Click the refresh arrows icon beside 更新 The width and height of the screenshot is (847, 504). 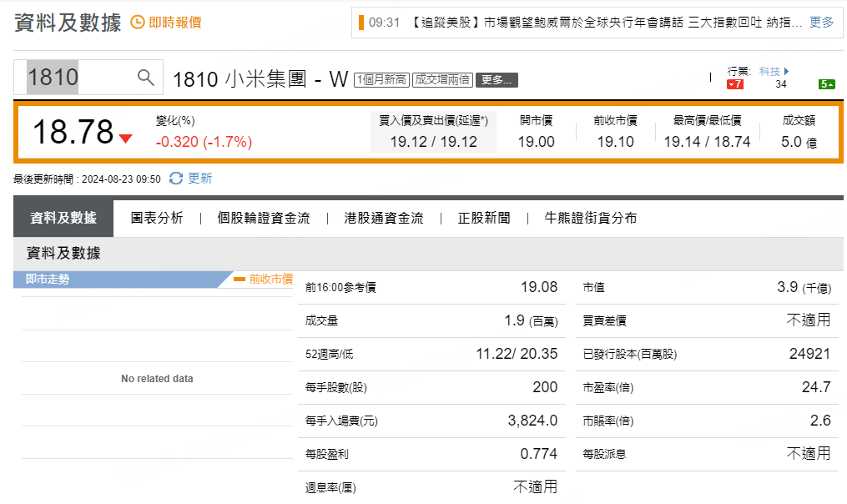coord(176,179)
